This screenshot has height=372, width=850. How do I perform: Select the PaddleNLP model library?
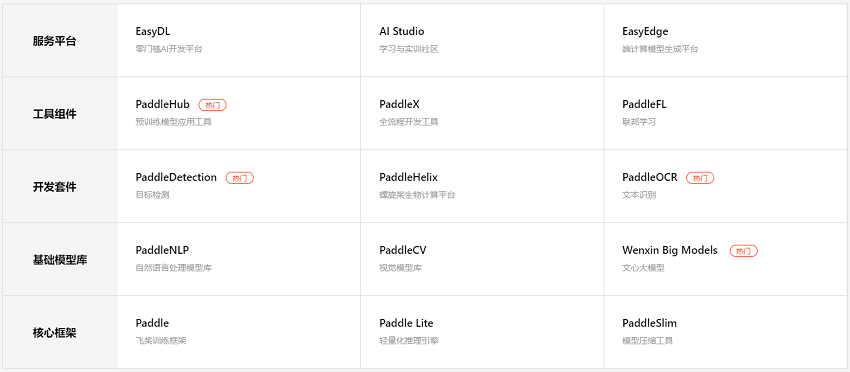(162, 250)
